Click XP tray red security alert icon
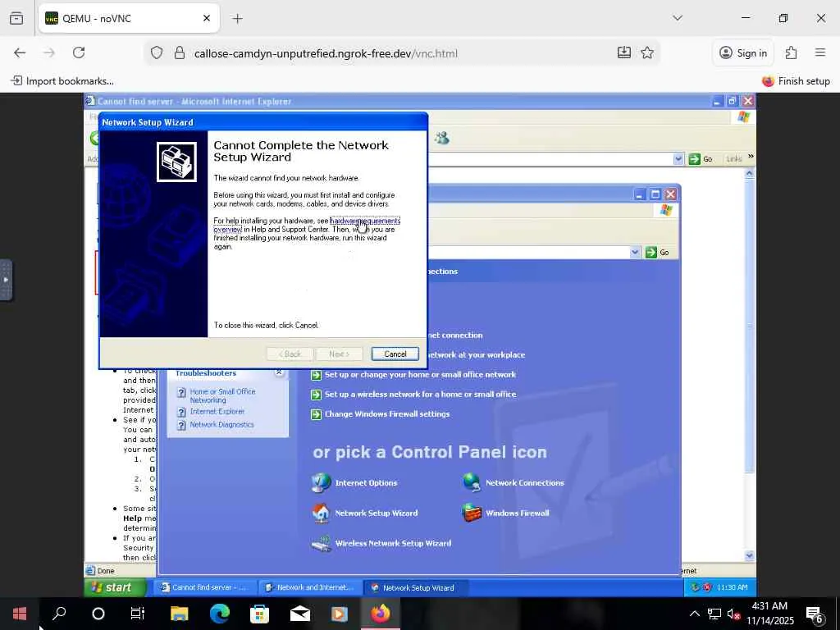 706,587
